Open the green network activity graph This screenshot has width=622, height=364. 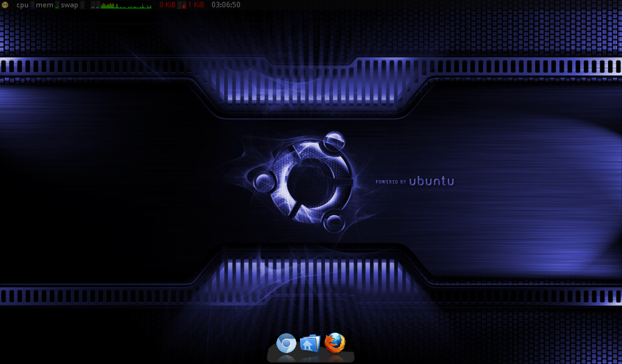(126, 5)
